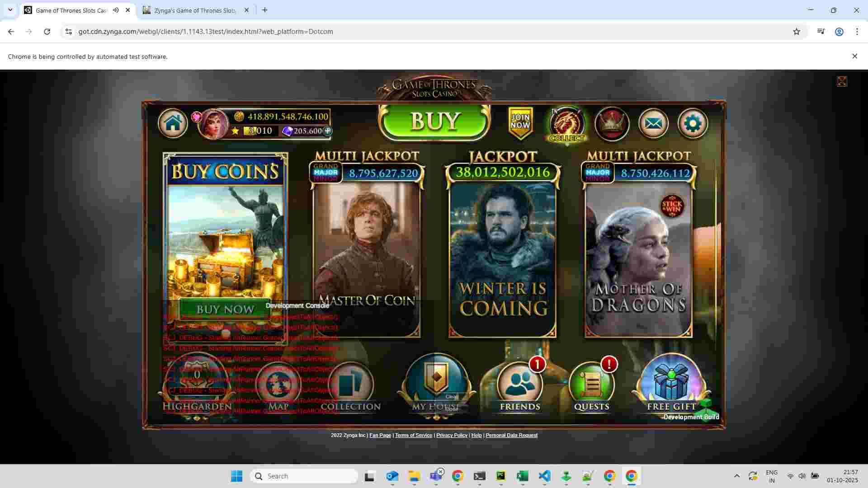868x488 pixels.
Task: Click the Home icon in game lobby
Action: (x=173, y=123)
